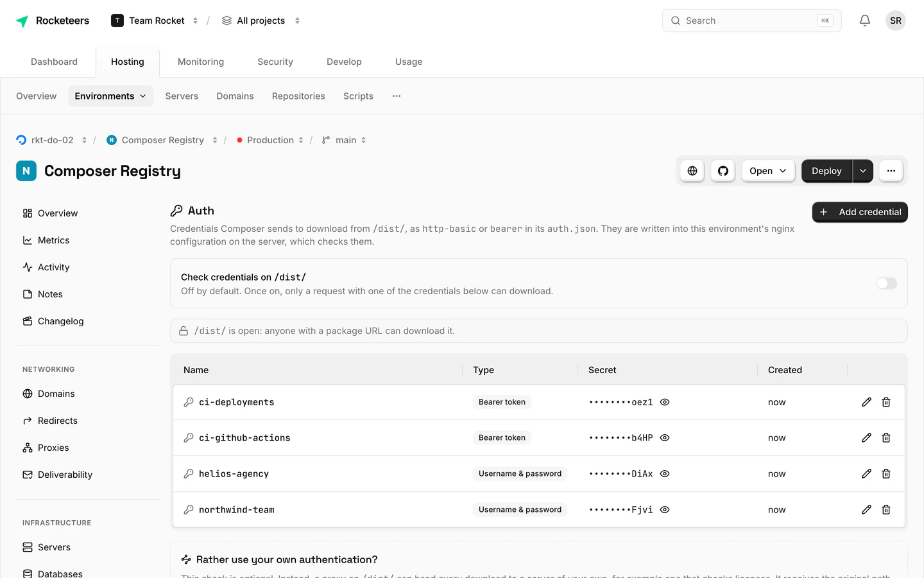Open the Production environment switcher
The image size is (924, 578).
tap(269, 140)
